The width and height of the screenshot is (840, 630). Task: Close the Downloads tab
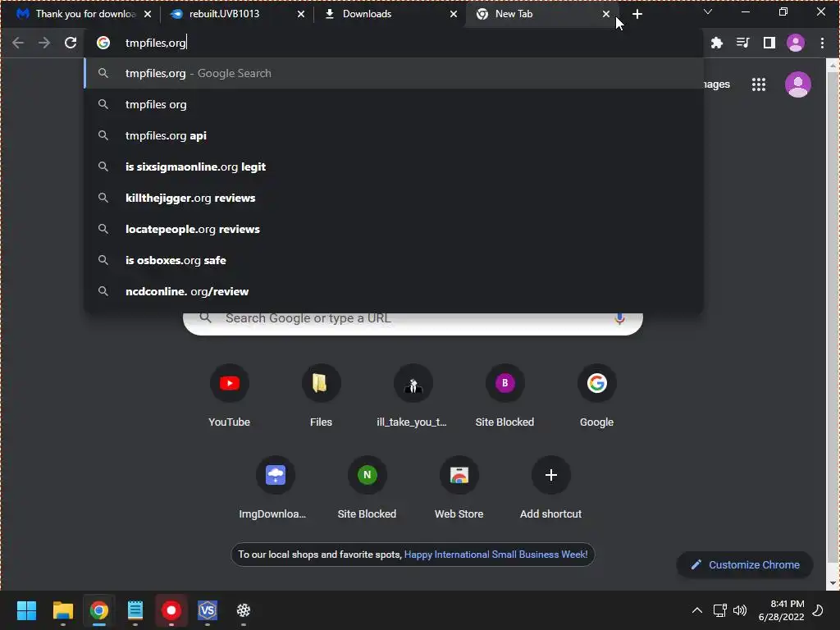(454, 14)
